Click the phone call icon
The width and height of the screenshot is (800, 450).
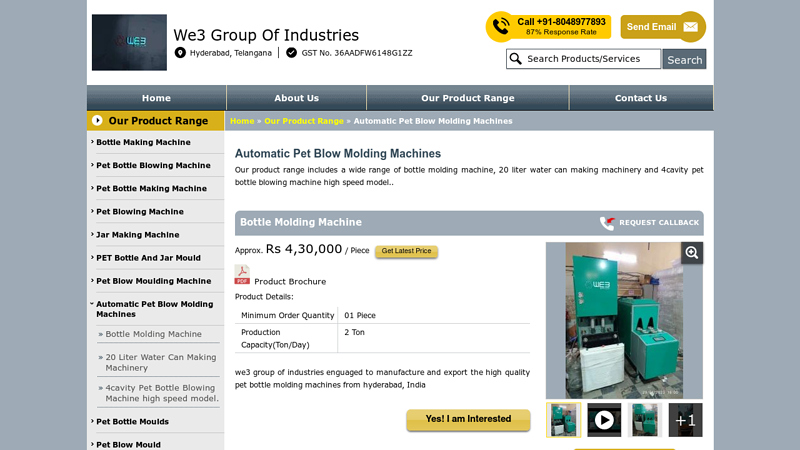tap(501, 27)
